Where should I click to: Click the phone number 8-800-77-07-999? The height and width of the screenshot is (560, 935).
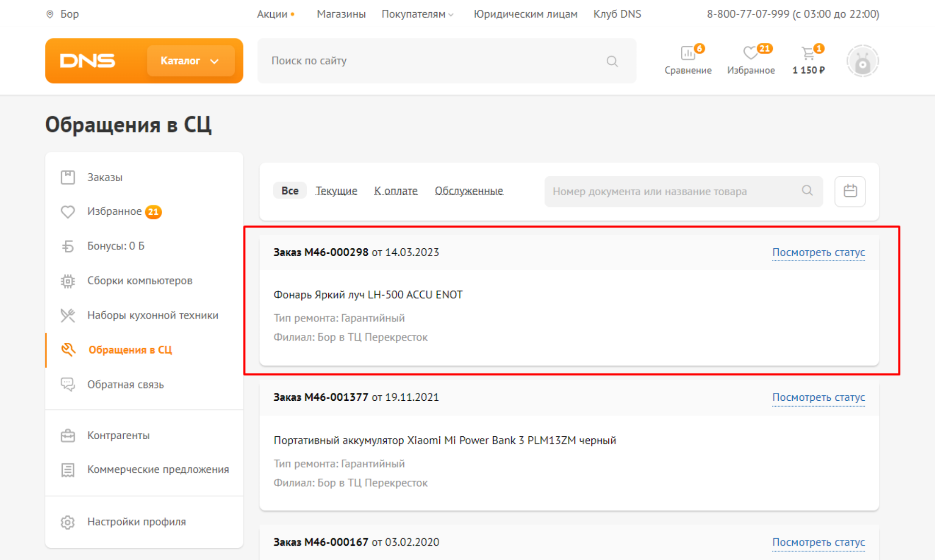(748, 14)
